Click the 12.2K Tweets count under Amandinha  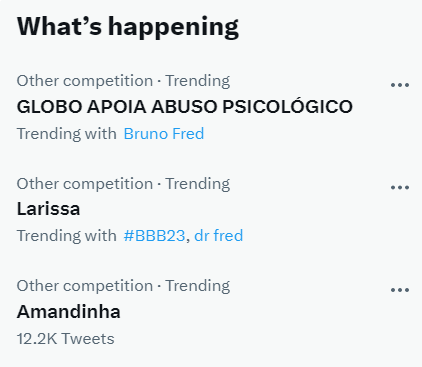pyautogui.click(x=66, y=339)
